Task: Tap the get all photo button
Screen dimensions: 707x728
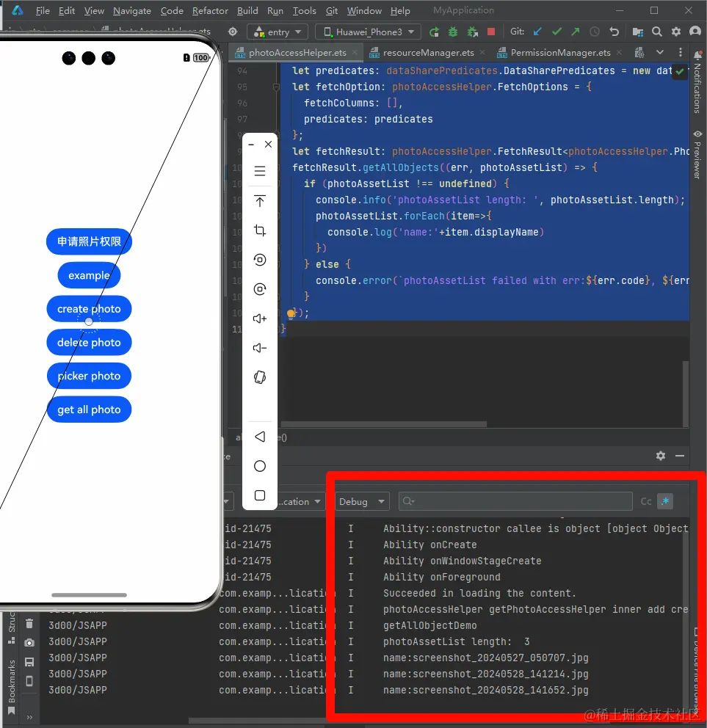Action: click(89, 409)
